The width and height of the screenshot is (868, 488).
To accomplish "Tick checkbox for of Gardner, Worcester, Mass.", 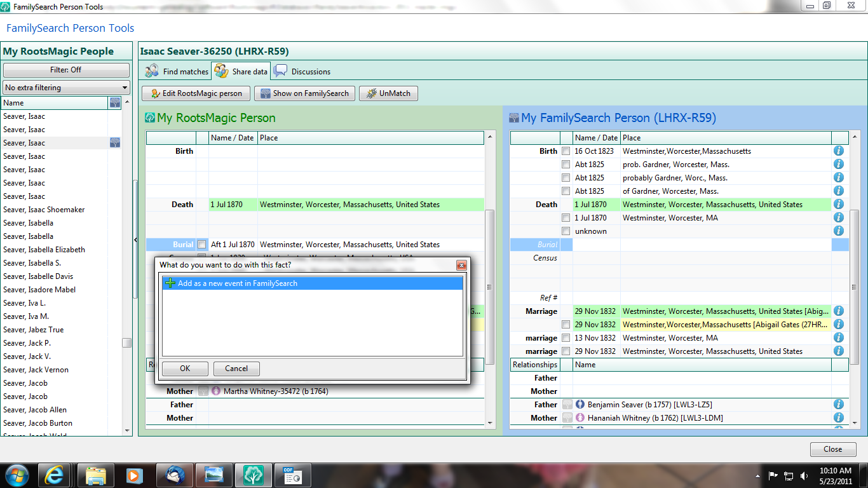I will [566, 191].
